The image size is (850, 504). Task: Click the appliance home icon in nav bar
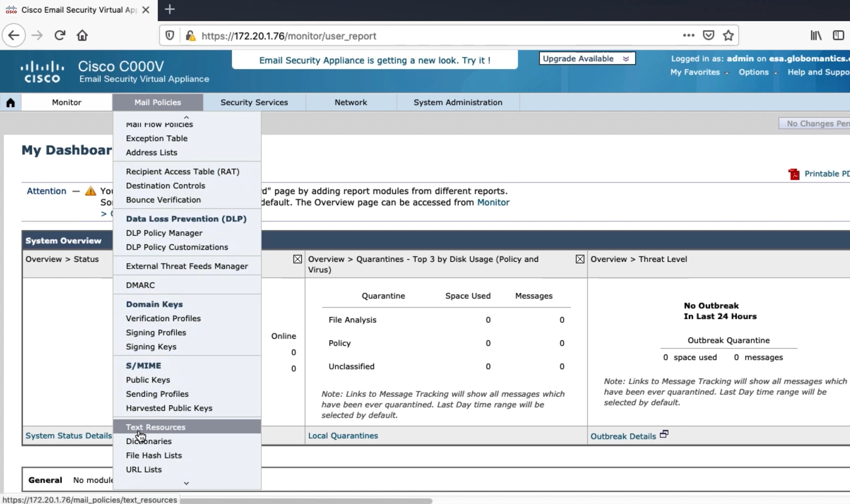11,102
